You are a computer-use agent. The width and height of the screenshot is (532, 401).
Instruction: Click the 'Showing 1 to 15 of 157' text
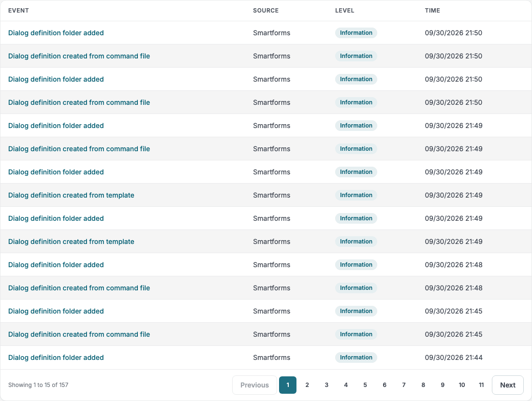(38, 385)
